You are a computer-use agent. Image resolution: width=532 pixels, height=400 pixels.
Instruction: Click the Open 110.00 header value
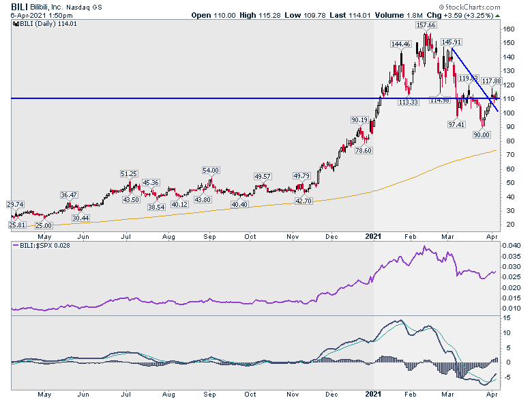pyautogui.click(x=213, y=15)
